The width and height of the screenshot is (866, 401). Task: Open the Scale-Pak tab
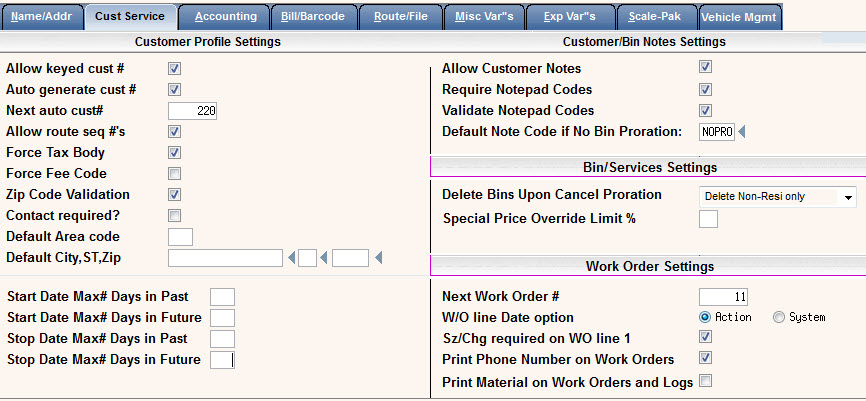click(x=657, y=17)
